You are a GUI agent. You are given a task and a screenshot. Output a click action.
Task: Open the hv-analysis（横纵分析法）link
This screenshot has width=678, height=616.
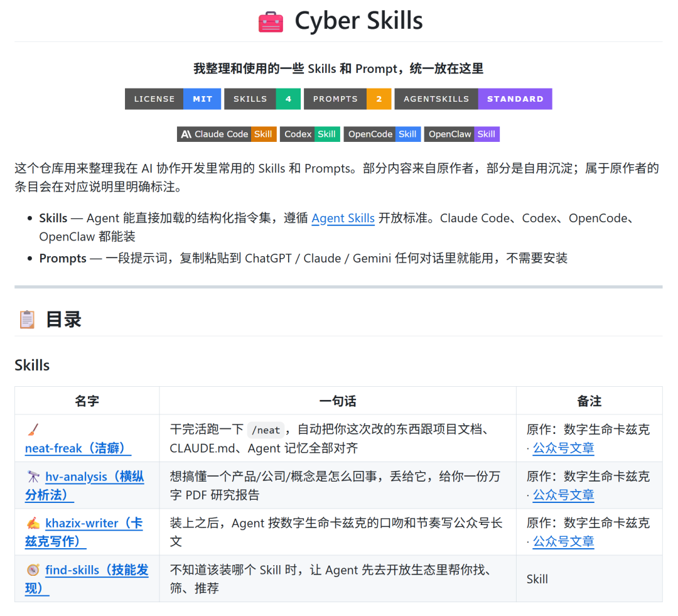85,485
